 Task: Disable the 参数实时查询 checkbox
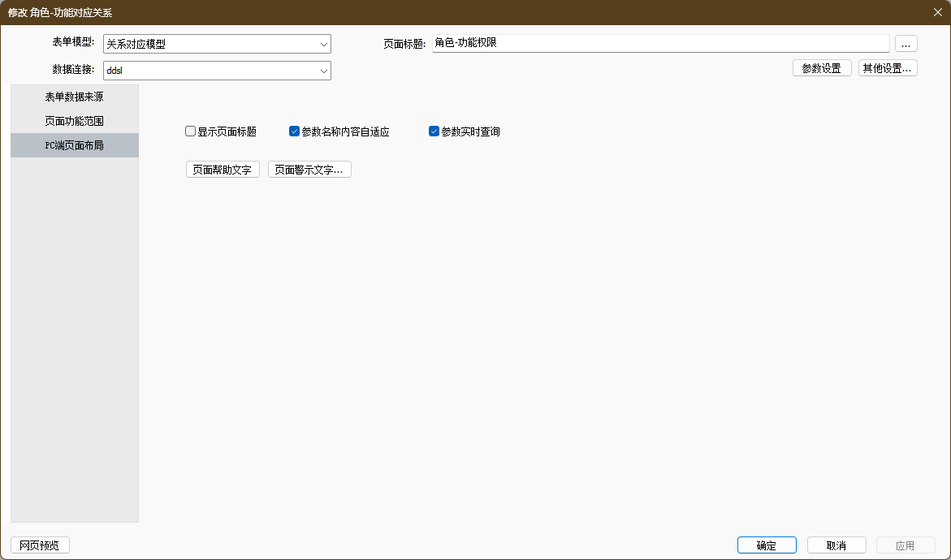[x=434, y=131]
